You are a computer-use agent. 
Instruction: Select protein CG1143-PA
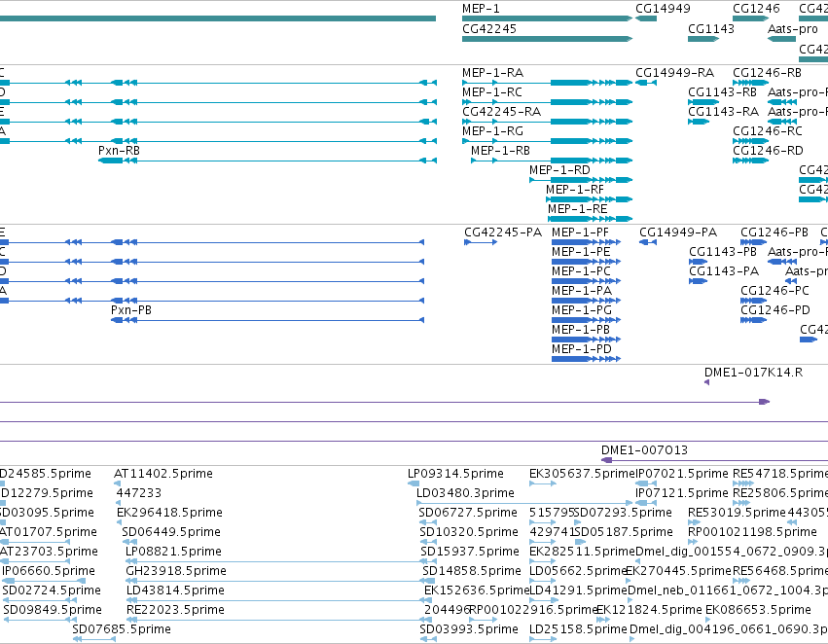(698, 281)
